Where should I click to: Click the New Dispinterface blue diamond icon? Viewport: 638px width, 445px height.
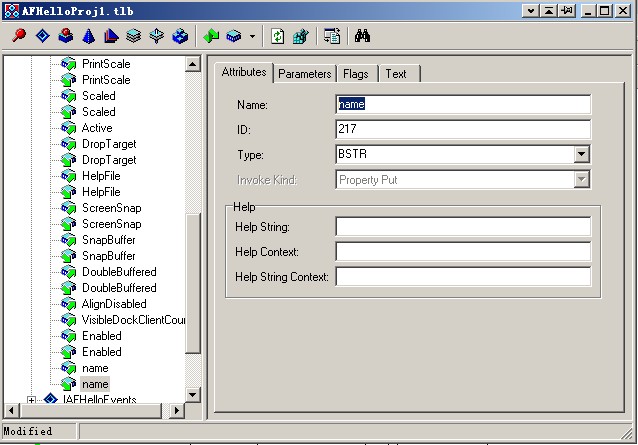(x=42, y=36)
